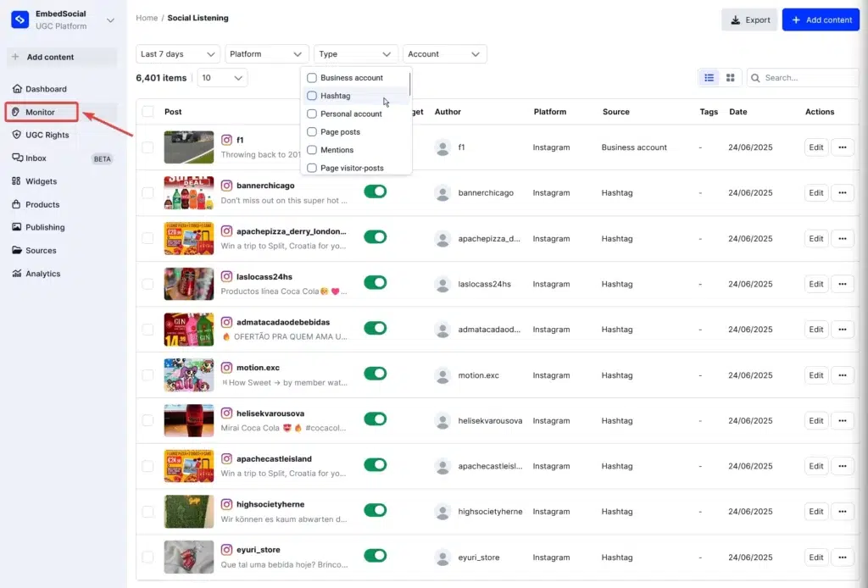Screen dimensions: 868x588
Task: Click the blue Add content button
Action: (821, 20)
